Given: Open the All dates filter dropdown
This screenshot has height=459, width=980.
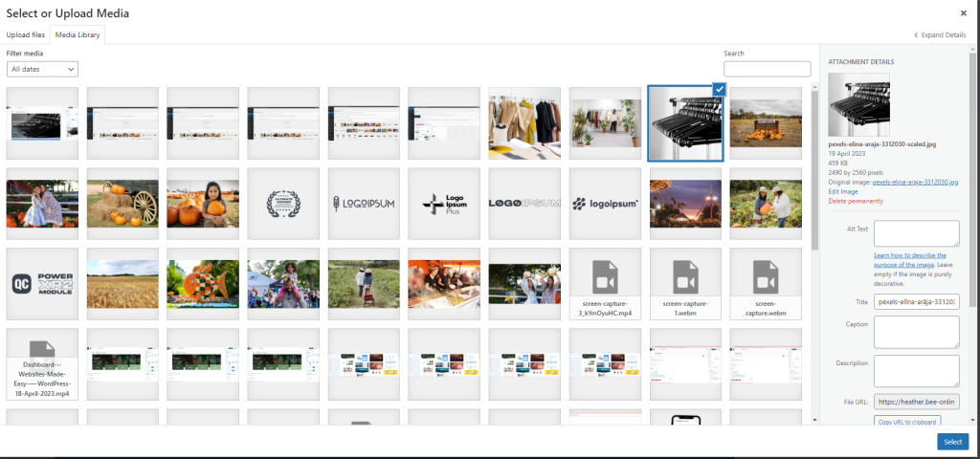Looking at the screenshot, I should 42,69.
